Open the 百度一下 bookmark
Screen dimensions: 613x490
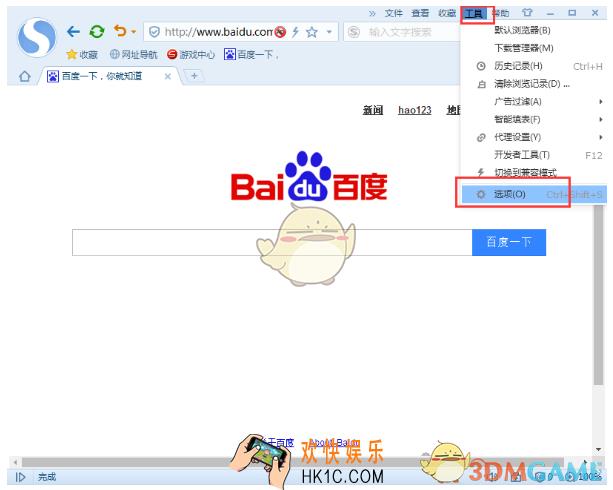[252, 54]
